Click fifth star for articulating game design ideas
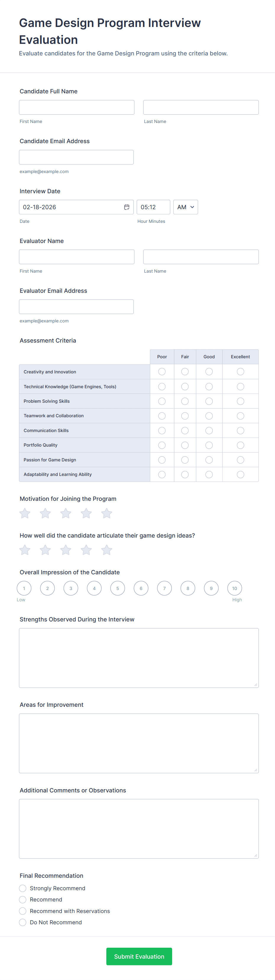Viewport: 275px width, 980px height. click(x=107, y=550)
